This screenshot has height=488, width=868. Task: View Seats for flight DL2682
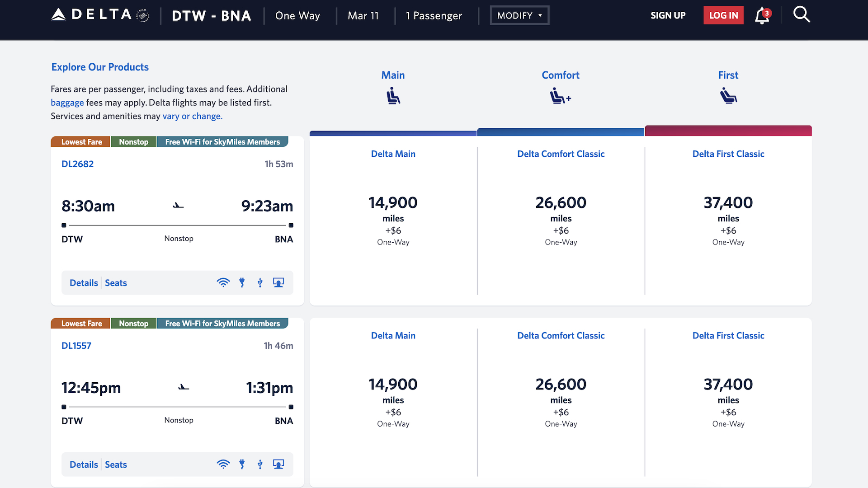pyautogui.click(x=116, y=283)
